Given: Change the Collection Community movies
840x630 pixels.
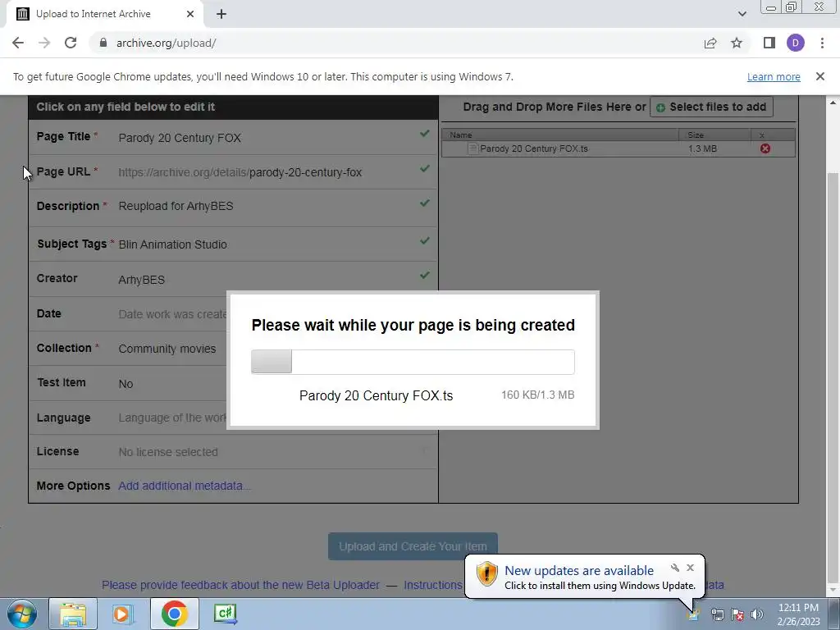Looking at the screenshot, I should click(x=167, y=349).
